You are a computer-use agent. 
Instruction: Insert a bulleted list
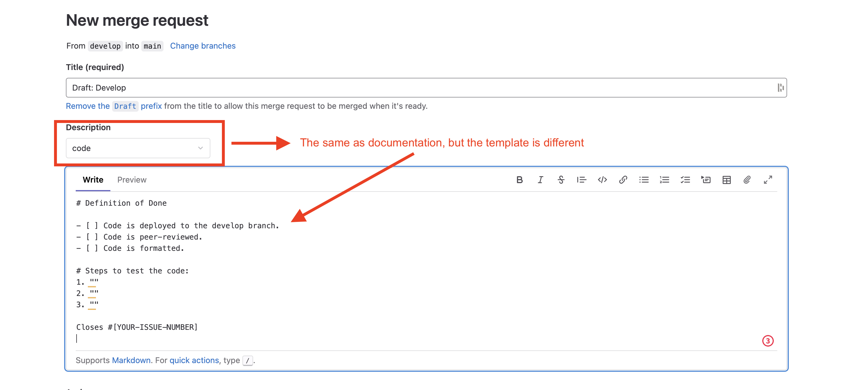[x=643, y=180]
